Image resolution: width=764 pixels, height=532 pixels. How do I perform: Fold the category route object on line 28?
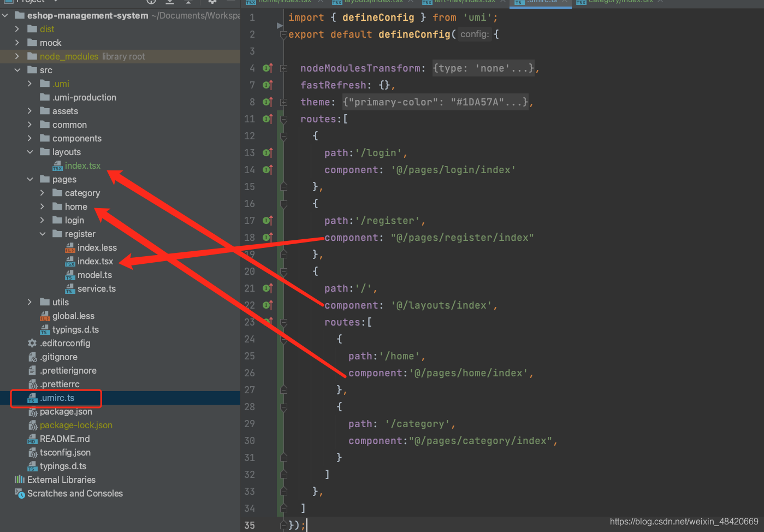[283, 407]
